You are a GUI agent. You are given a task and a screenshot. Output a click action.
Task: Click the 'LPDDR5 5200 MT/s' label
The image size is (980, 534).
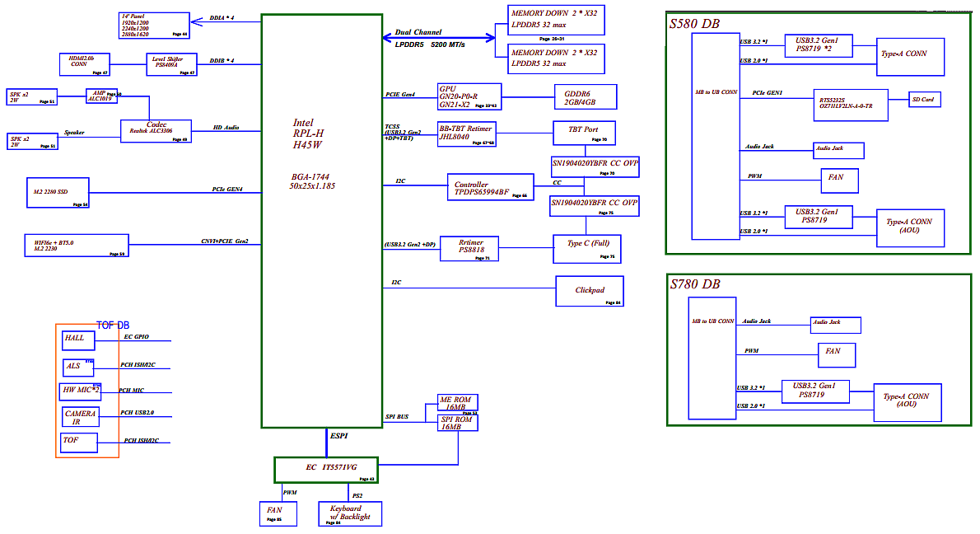(430, 45)
